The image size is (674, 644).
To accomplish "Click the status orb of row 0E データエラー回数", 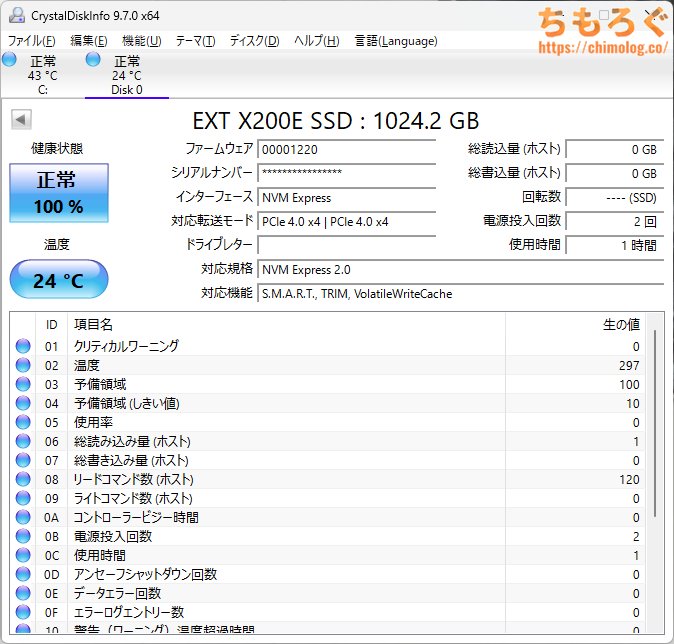I will 23,593.
